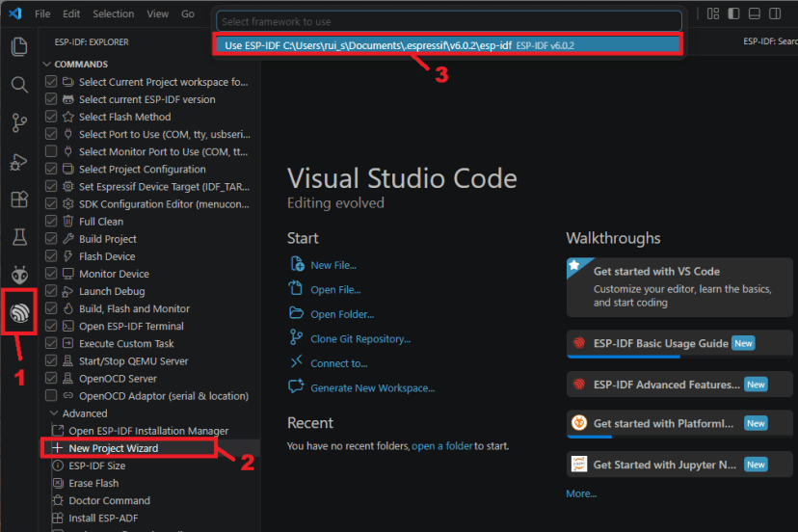Open the Search view in activity bar

click(19, 85)
